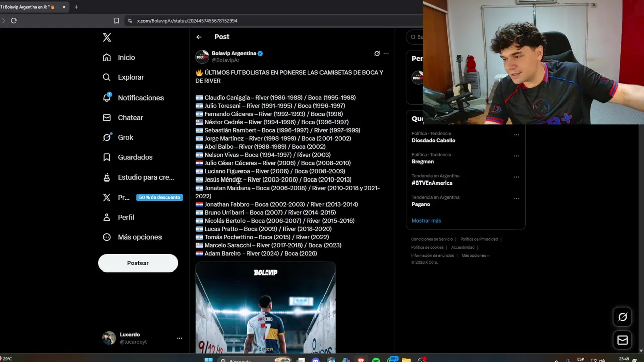Viewport: 644px width, 362px height.
Task: Click the Marcelo Saracchi line in the post
Action: [269, 245]
